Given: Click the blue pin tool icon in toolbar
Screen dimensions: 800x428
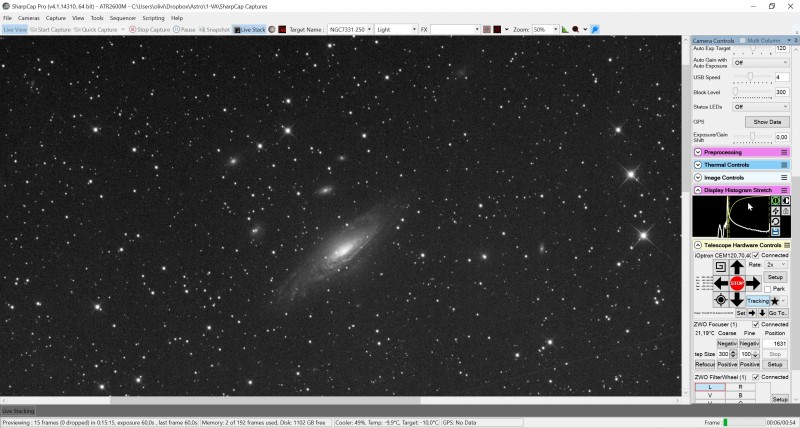Looking at the screenshot, I should pos(595,30).
